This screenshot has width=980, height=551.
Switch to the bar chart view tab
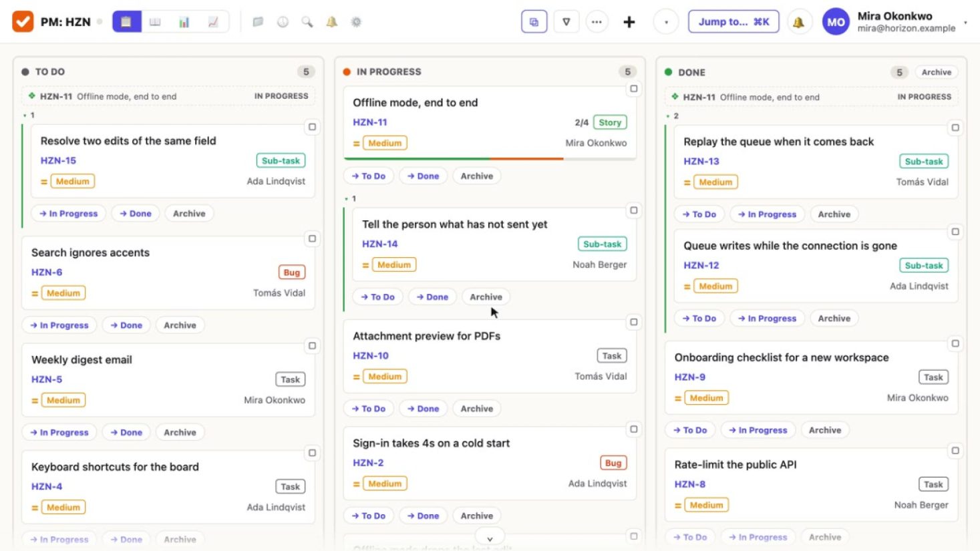point(184,22)
